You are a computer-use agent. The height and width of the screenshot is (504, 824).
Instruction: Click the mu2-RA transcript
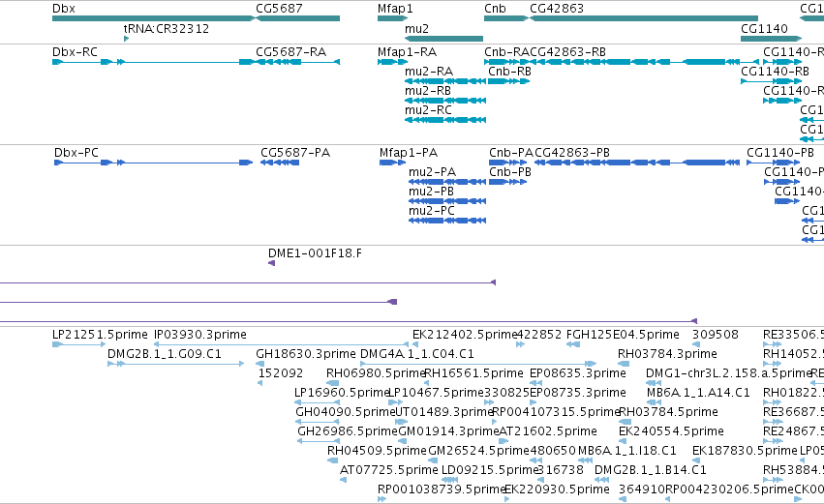click(445, 81)
